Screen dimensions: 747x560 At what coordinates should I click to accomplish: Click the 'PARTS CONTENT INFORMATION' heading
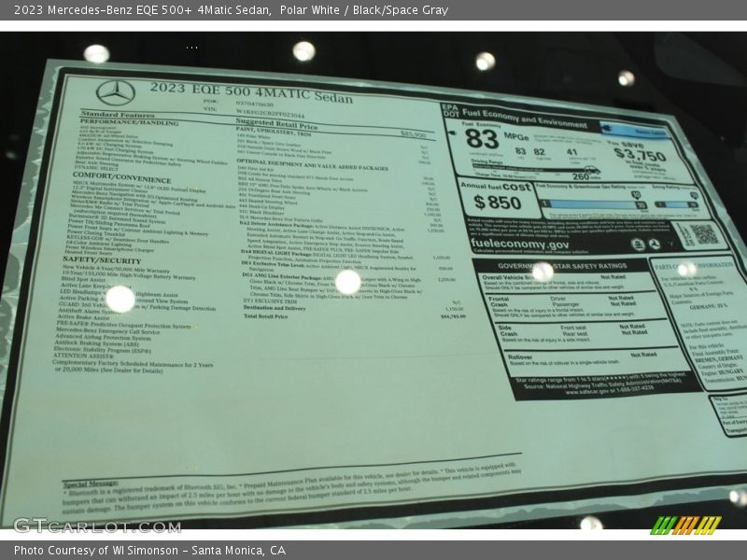click(x=694, y=266)
